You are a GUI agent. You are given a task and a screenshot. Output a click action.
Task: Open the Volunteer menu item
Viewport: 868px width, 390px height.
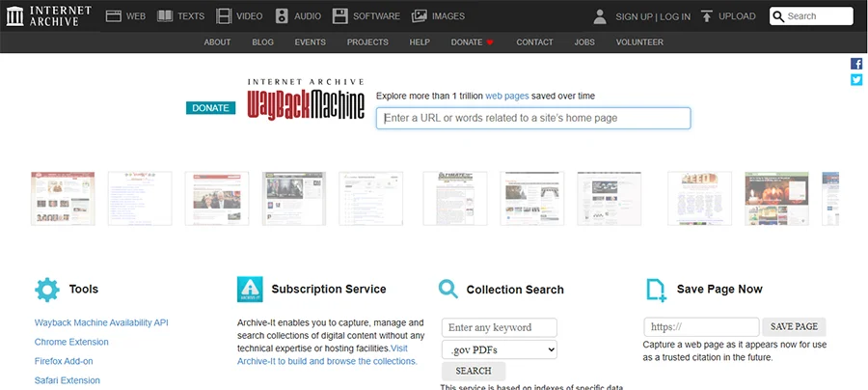click(639, 42)
